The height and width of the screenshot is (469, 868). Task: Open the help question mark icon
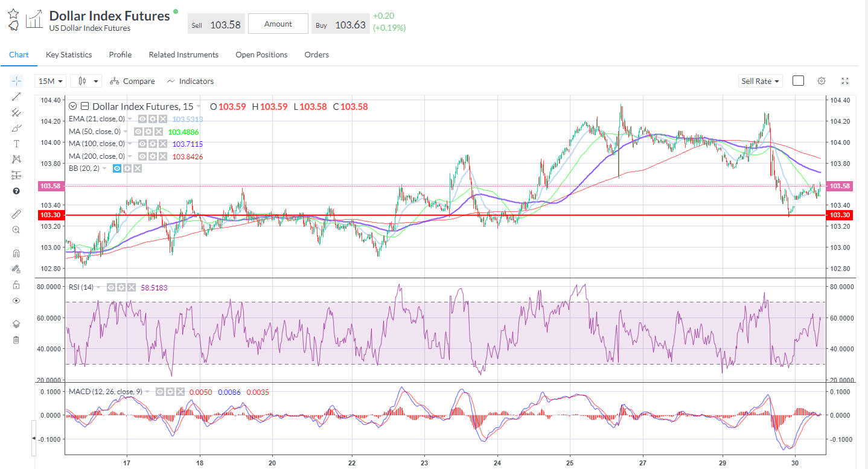(x=16, y=191)
